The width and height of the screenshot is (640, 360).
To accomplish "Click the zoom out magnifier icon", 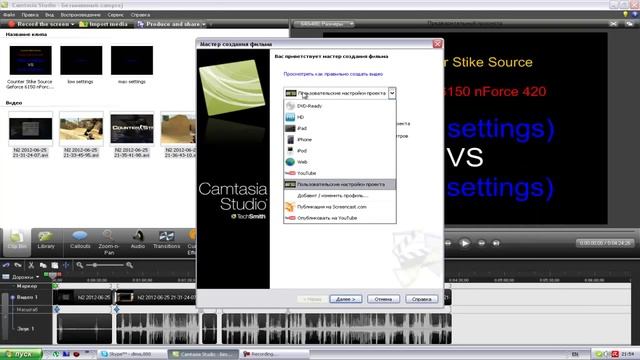I will [x=80, y=265].
